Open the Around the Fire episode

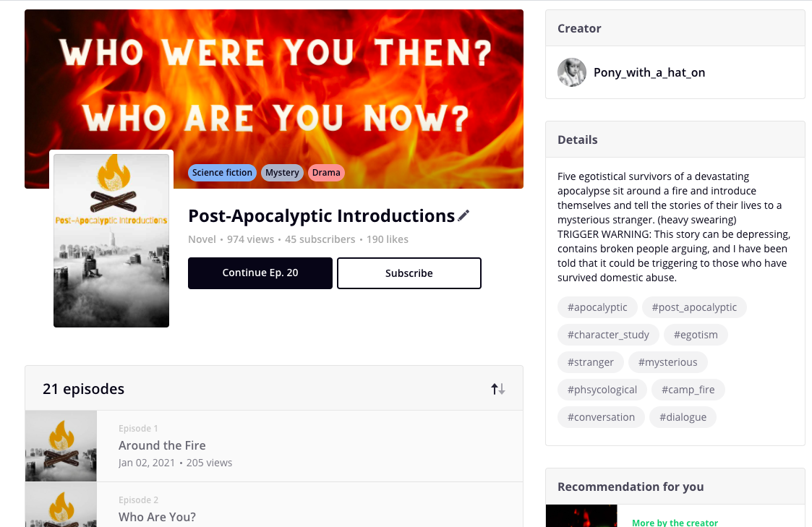tap(162, 445)
